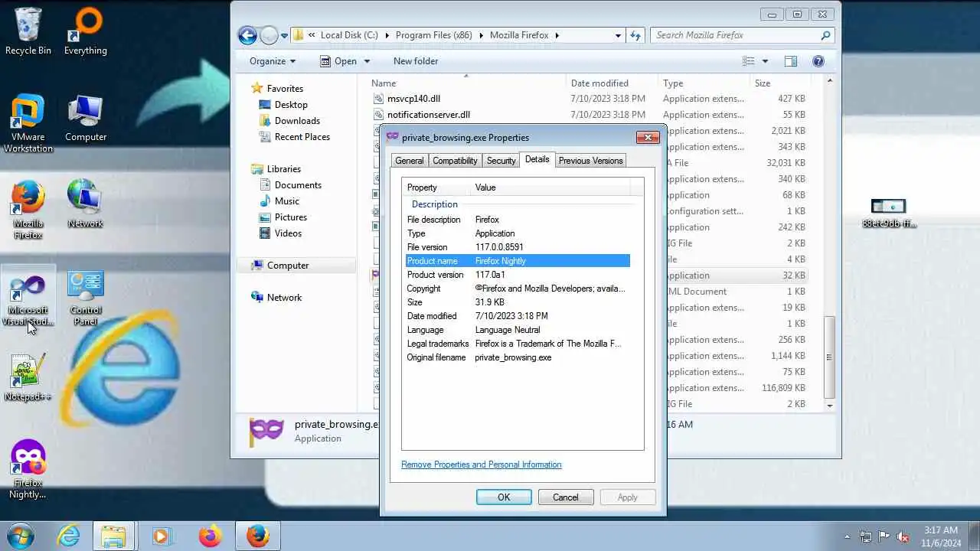
Task: Close the private_browsing.exe Properties dialog
Action: 648,137
